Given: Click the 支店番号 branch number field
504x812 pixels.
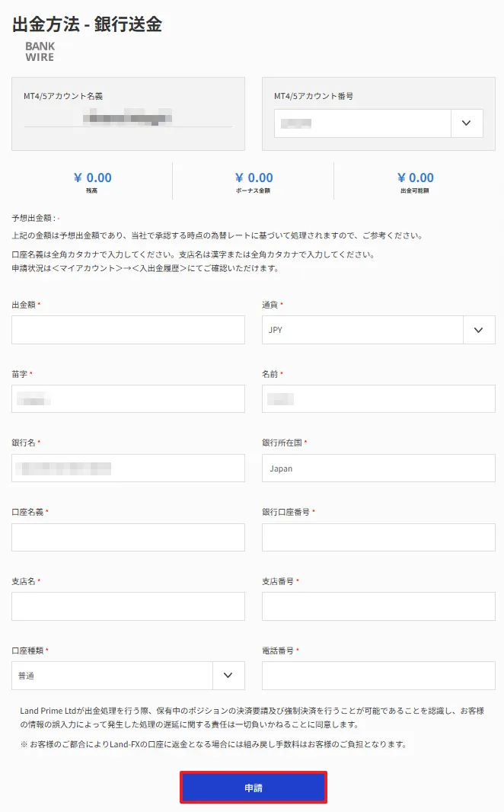Looking at the screenshot, I should [378, 606].
